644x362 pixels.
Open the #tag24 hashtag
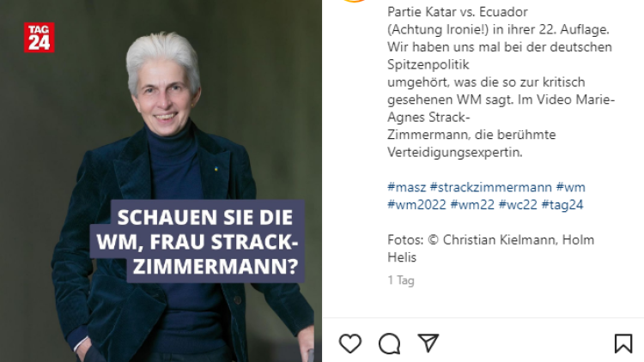pos(562,204)
